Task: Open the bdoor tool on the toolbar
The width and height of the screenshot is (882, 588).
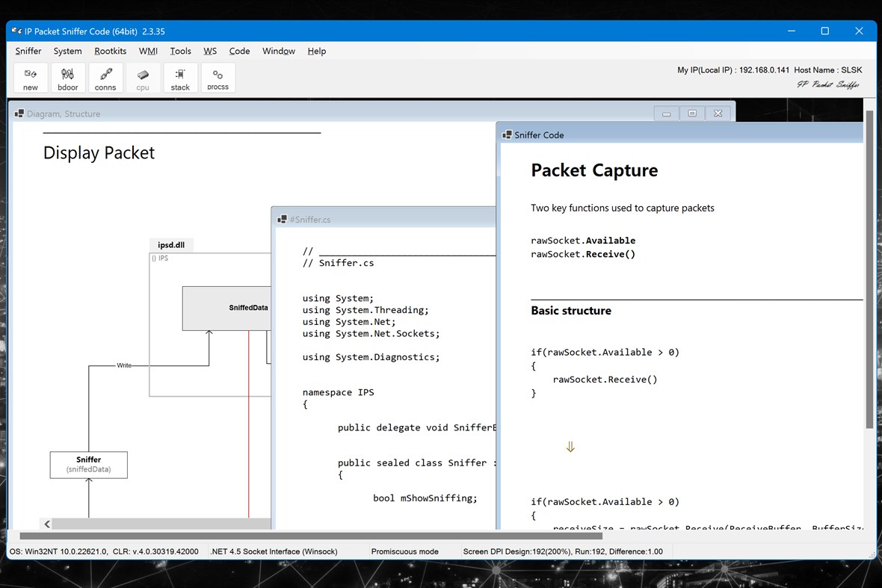Action: click(68, 77)
